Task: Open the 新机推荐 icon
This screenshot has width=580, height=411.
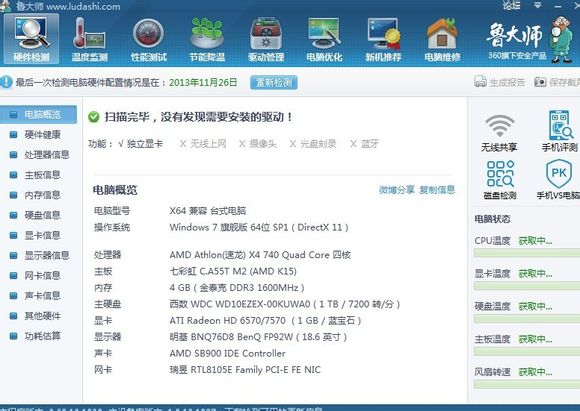Action: 383,40
